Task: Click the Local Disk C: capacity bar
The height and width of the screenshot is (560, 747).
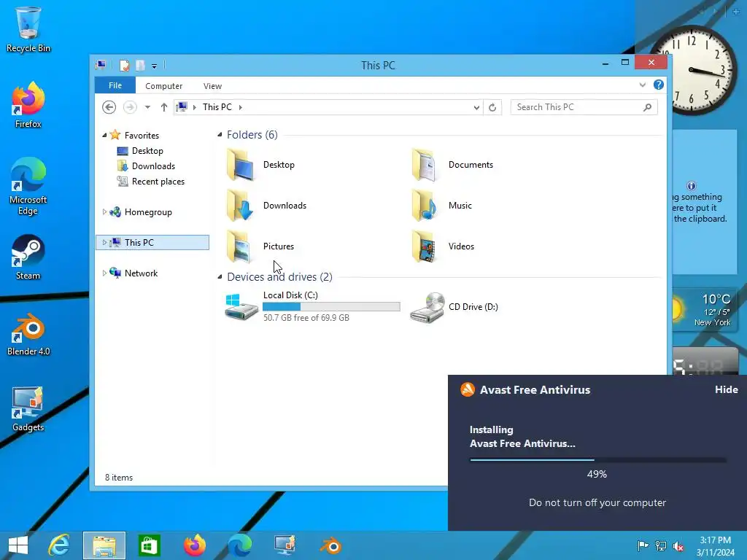Action: click(332, 307)
